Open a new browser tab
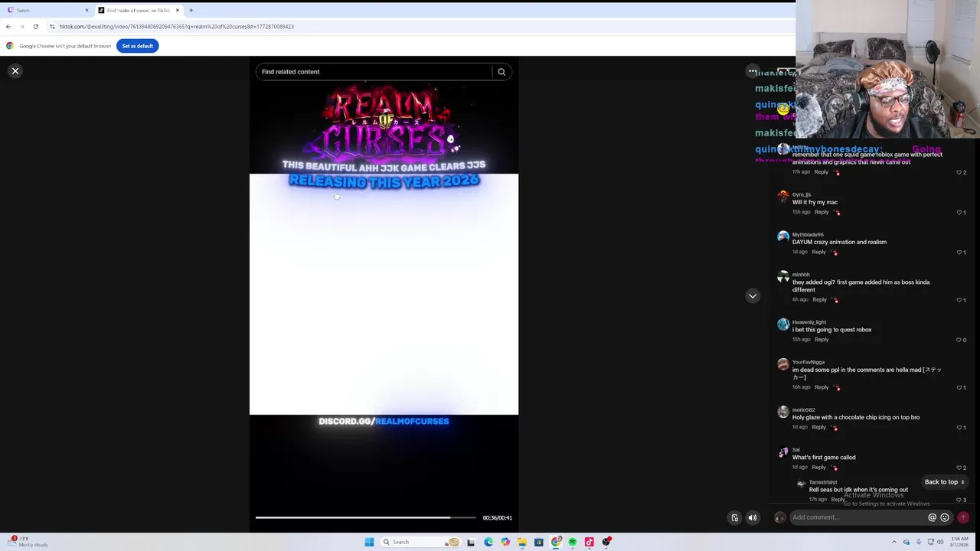980x551 pixels. click(191, 11)
